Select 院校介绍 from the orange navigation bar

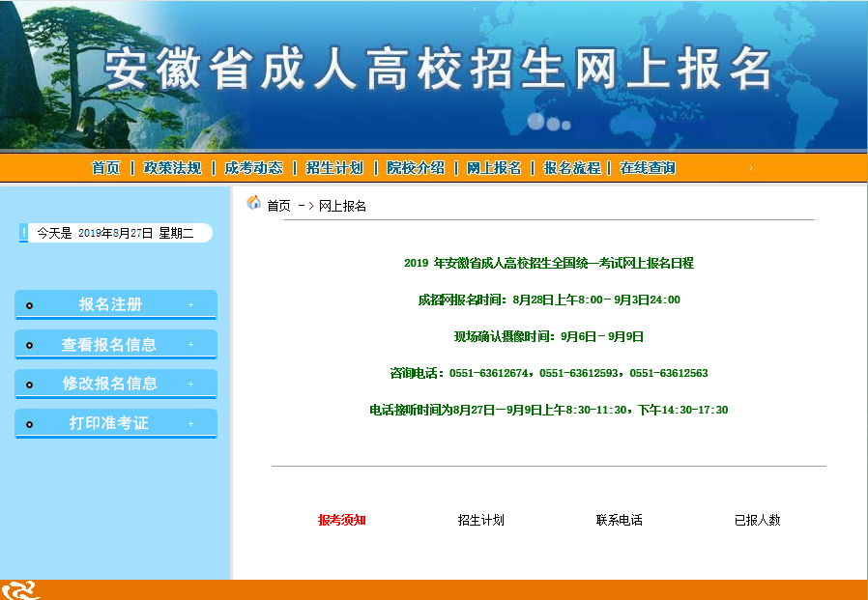pos(416,168)
